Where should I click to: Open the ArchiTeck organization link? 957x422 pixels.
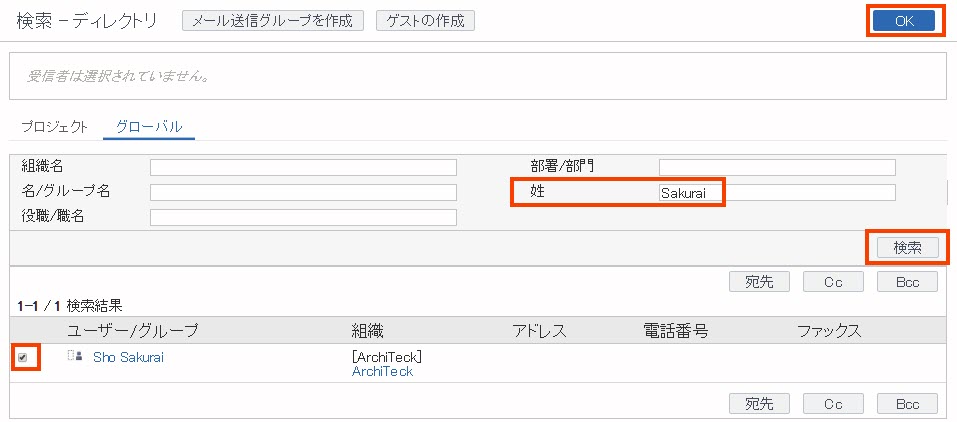pyautogui.click(x=382, y=371)
